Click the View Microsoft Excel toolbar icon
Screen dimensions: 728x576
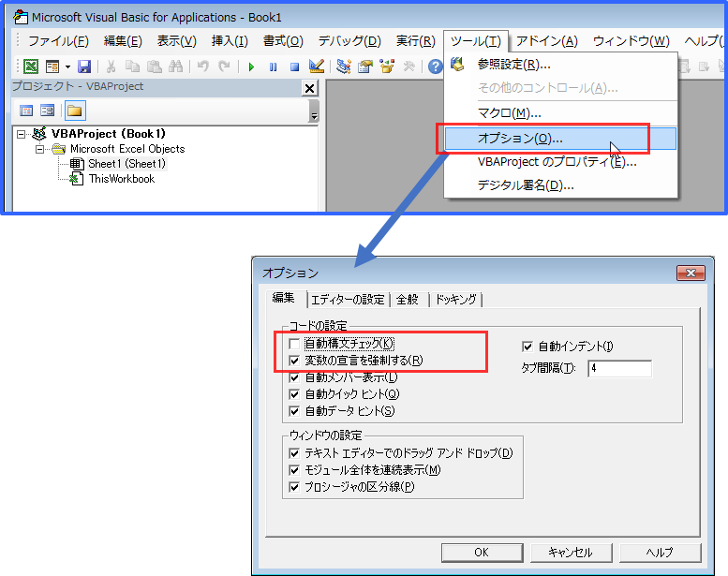(x=31, y=66)
